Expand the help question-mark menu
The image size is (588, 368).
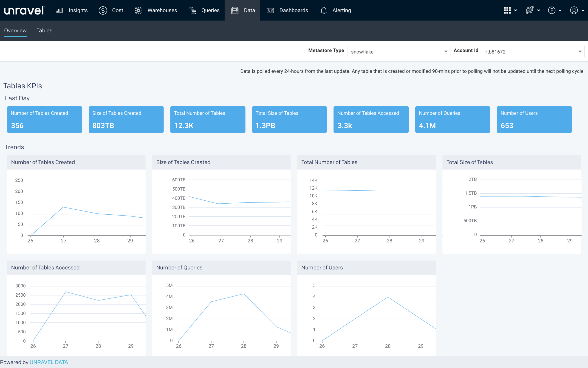click(552, 10)
